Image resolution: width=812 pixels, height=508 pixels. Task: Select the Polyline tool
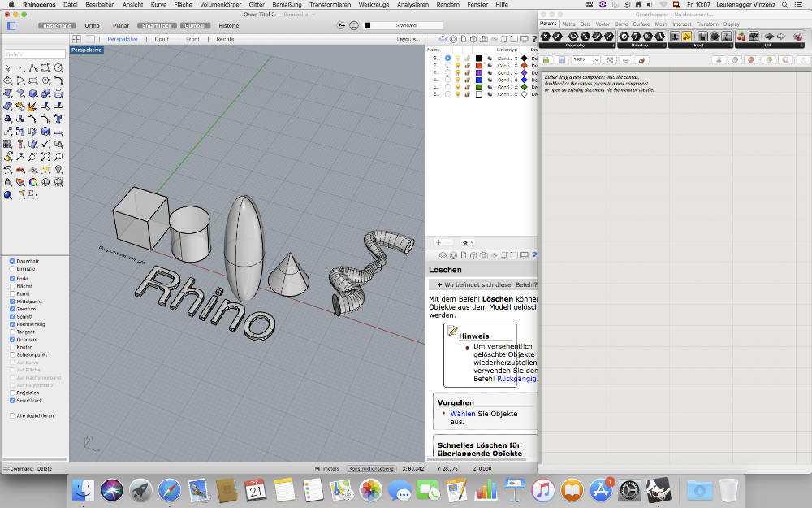tap(33, 68)
